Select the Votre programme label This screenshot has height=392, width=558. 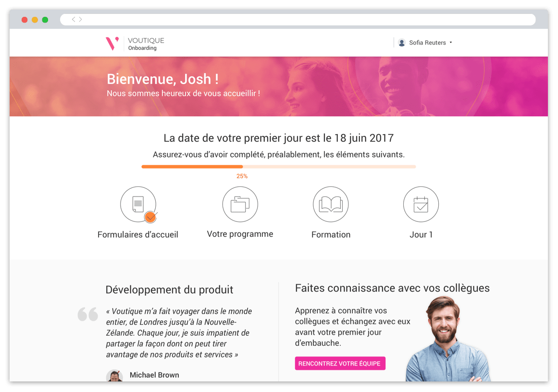tap(240, 234)
